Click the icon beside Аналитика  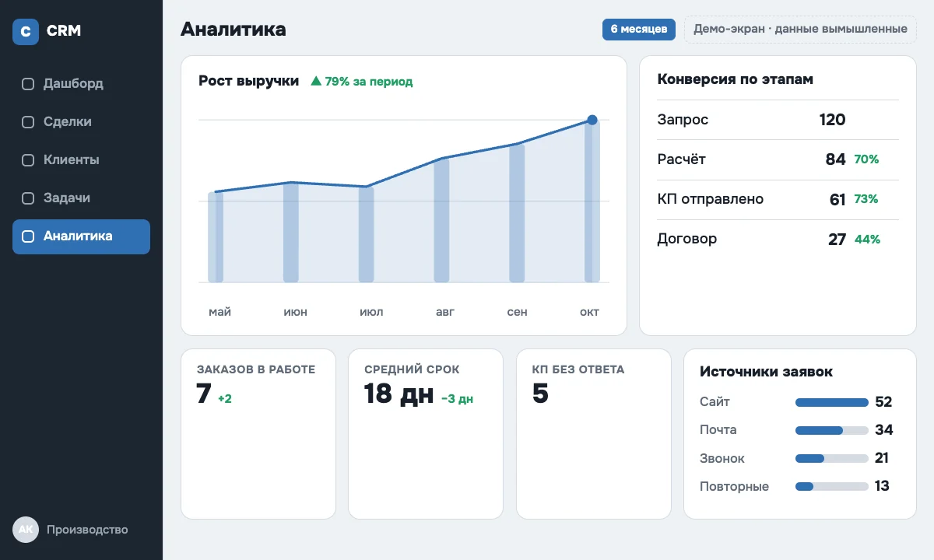click(x=28, y=236)
